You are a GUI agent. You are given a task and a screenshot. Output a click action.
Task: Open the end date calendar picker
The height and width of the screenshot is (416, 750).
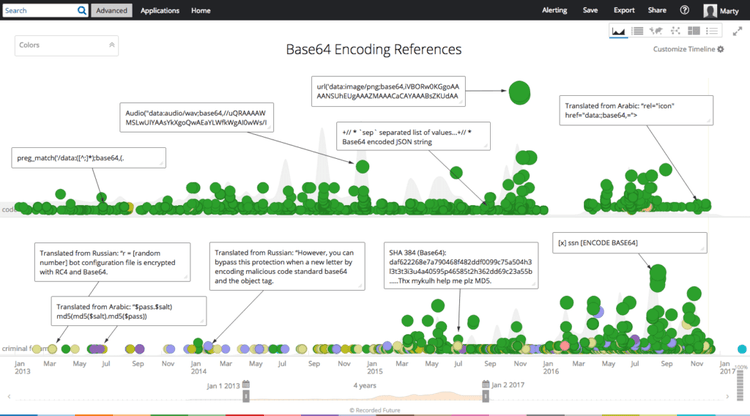point(485,385)
